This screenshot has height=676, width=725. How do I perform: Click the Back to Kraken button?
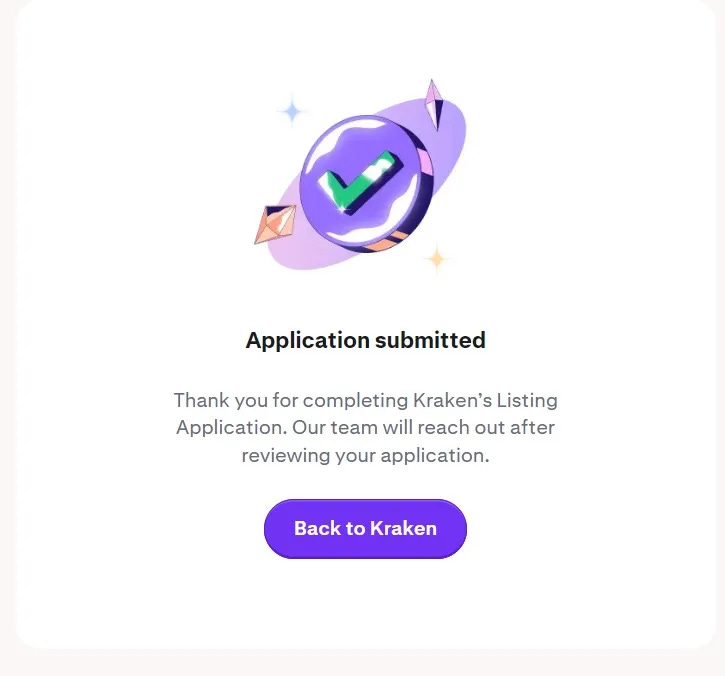[x=365, y=529]
